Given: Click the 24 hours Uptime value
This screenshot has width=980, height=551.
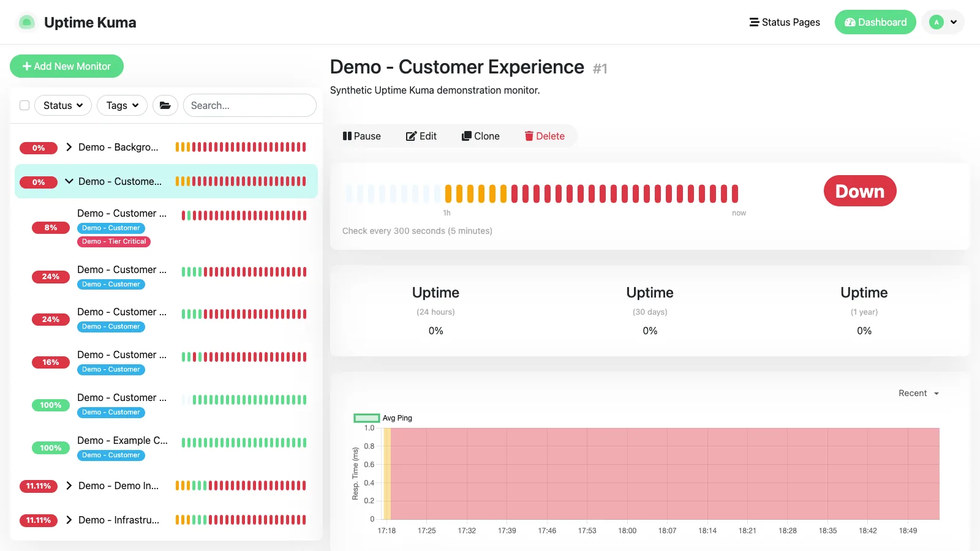Looking at the screenshot, I should pos(435,331).
